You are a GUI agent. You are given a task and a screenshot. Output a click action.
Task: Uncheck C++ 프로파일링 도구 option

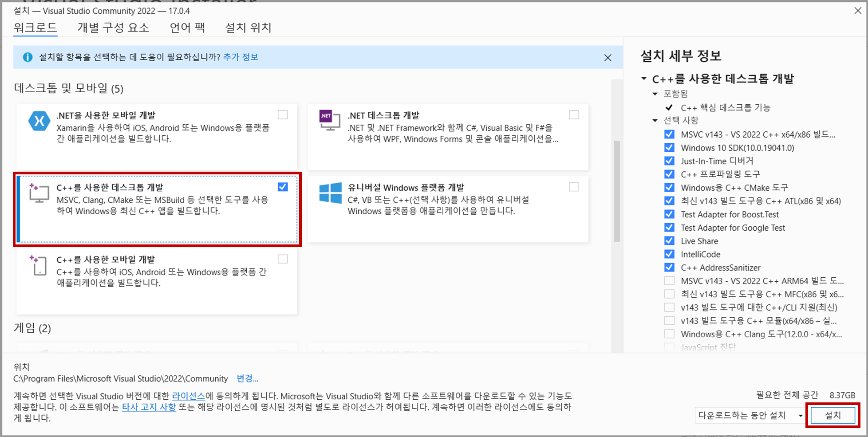(669, 174)
